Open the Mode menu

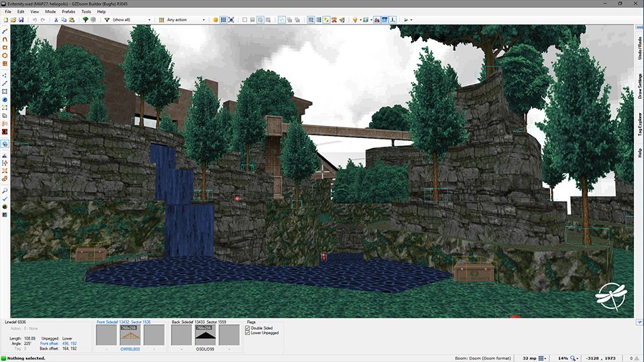[50, 11]
